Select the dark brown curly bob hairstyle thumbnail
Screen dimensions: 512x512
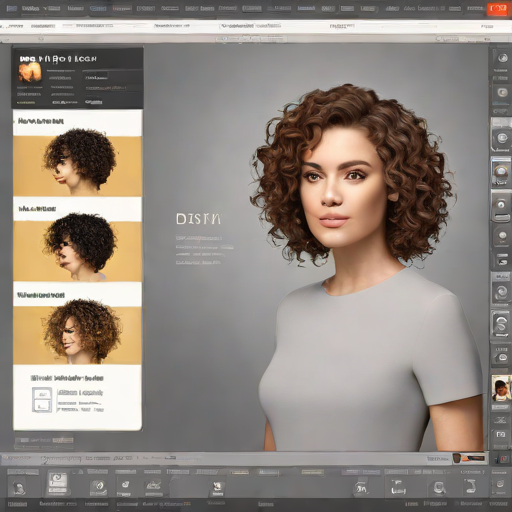(x=77, y=166)
